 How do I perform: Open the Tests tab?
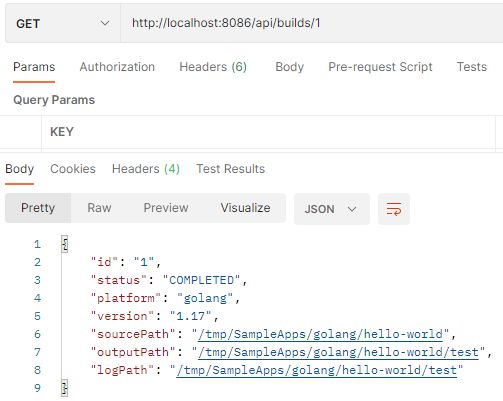471,67
